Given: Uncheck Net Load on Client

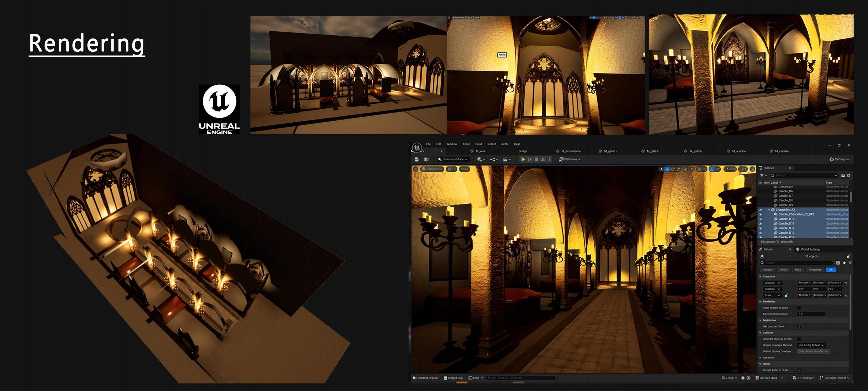Looking at the screenshot, I should pyautogui.click(x=799, y=327).
